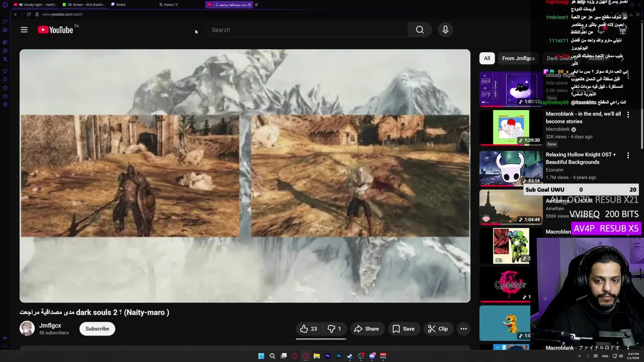Launch Premiere Pro from taskbar
Image resolution: width=644 pixels, height=362 pixels.
tap(328, 356)
